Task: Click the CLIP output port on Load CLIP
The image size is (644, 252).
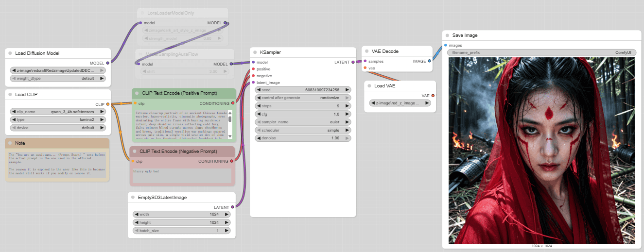Action: 107,104
